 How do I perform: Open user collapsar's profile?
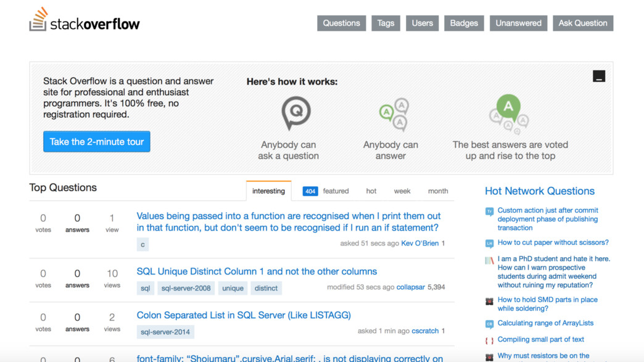410,287
